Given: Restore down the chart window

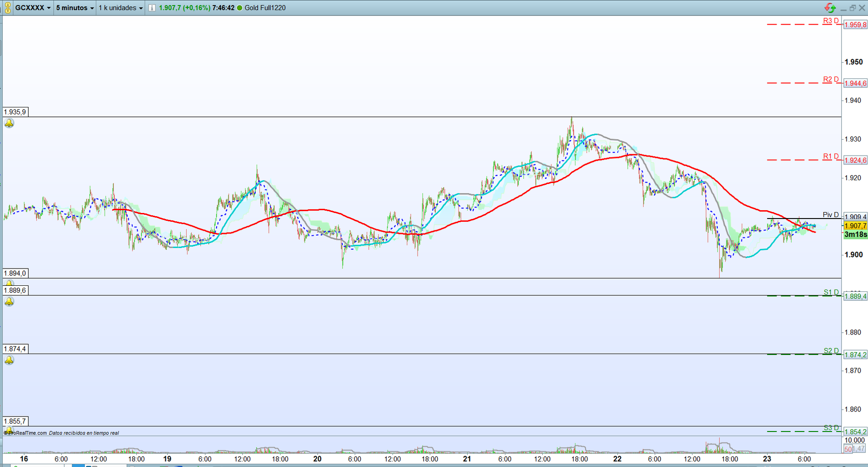Looking at the screenshot, I should click(853, 8).
